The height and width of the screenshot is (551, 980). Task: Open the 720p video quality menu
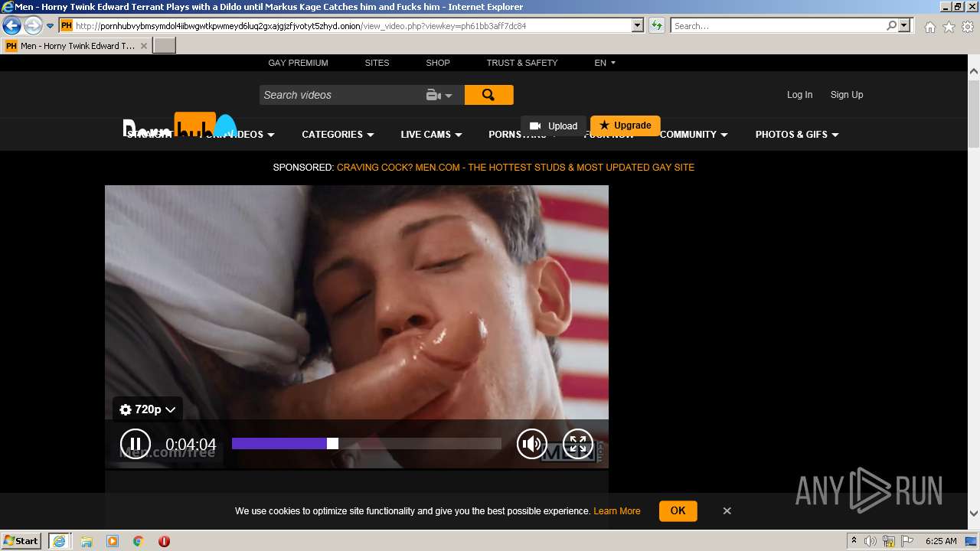(x=148, y=409)
